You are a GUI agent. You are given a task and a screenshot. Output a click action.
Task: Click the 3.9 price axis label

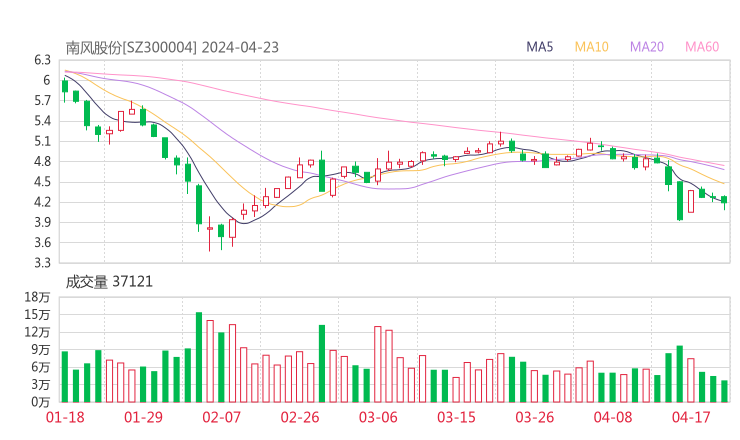[42, 222]
